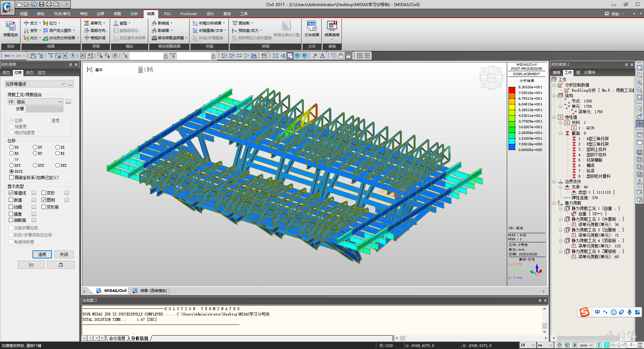
Task: Click the 关闭 close button
Action: tap(64, 254)
